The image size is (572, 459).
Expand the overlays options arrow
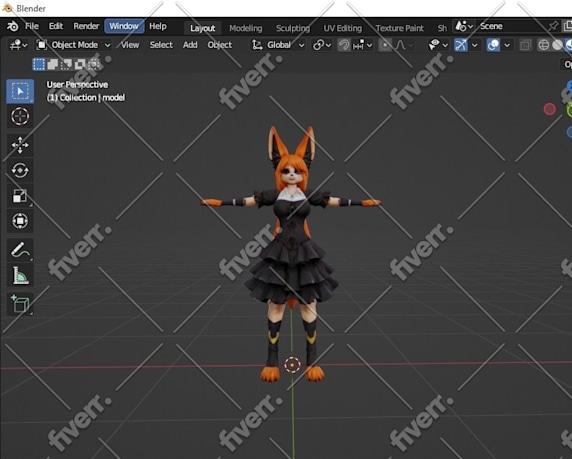click(x=507, y=45)
